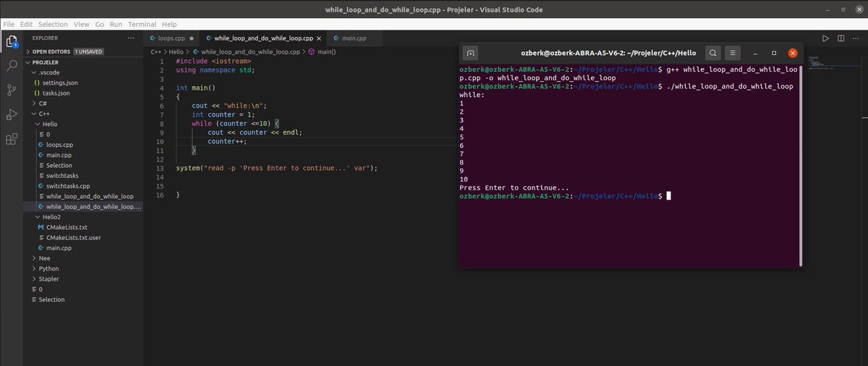
Task: Open the Terminal menu
Action: tap(142, 24)
